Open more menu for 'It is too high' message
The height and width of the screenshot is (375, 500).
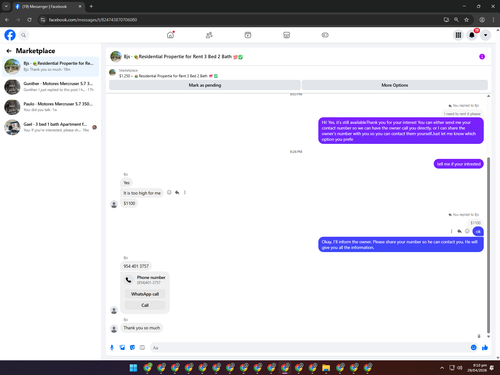(185, 192)
